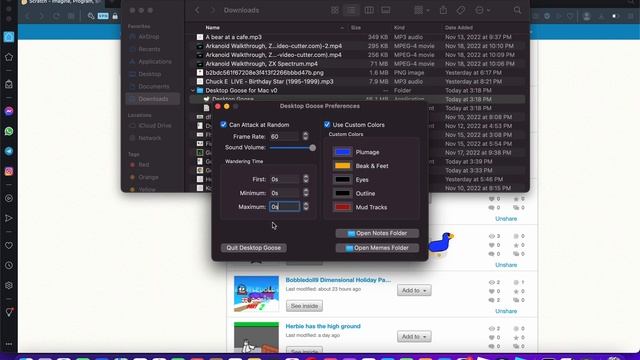Sort Finder list by Kind column

(x=399, y=28)
